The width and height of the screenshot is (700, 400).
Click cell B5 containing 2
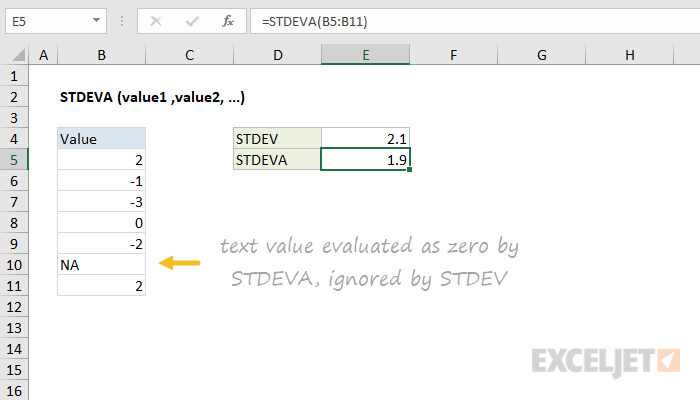(101, 160)
